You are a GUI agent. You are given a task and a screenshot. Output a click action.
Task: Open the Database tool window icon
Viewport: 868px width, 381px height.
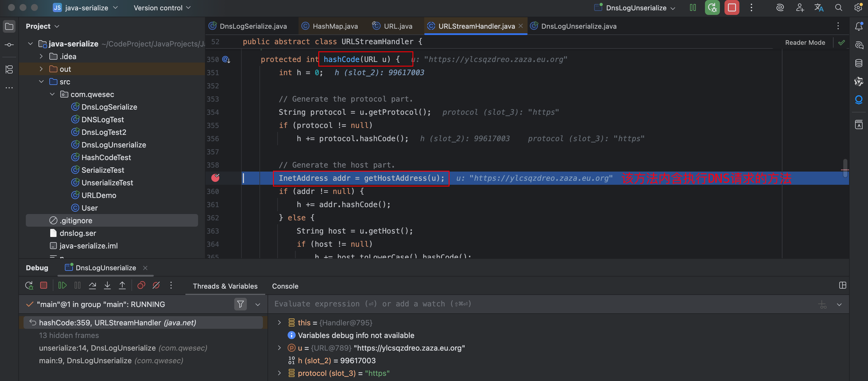[x=859, y=63]
